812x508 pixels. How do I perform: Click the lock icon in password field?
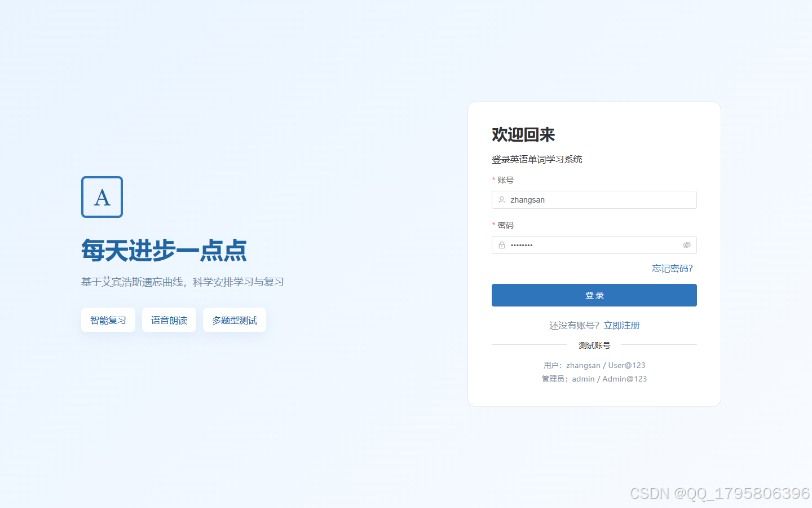[x=502, y=245]
